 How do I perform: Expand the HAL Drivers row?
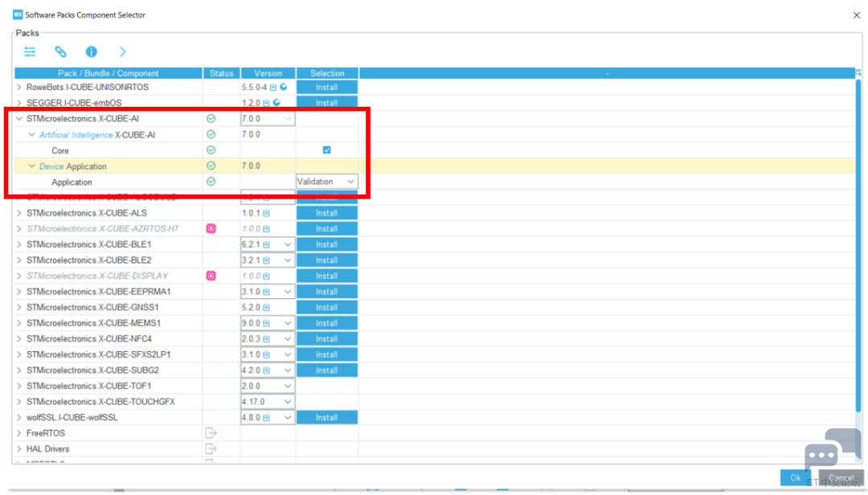pos(19,449)
